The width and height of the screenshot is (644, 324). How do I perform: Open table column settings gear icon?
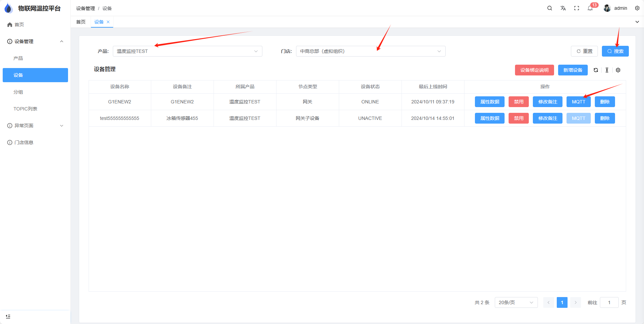tap(618, 70)
